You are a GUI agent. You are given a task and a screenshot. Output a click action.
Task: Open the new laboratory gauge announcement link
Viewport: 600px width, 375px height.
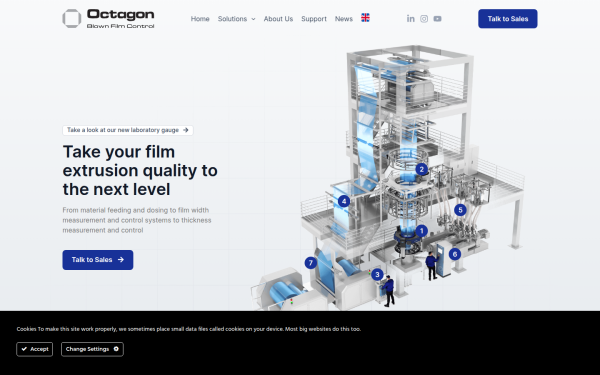(128, 130)
